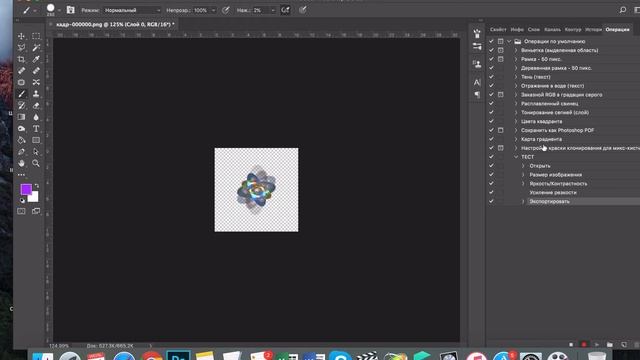Select the Rectangular Marquee tool
The image size is (640, 360).
tap(36, 36)
